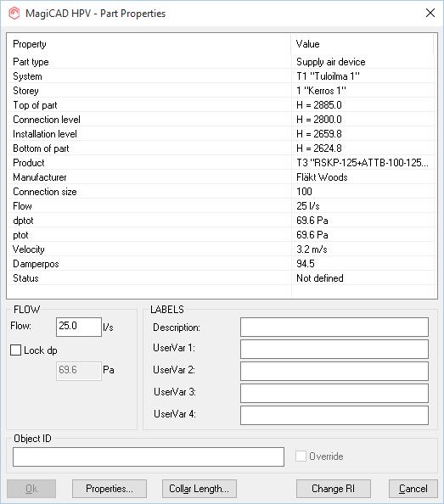Viewport: 444px width, 504px height.
Task: Click into the UserVar 3 field
Action: 334,393
